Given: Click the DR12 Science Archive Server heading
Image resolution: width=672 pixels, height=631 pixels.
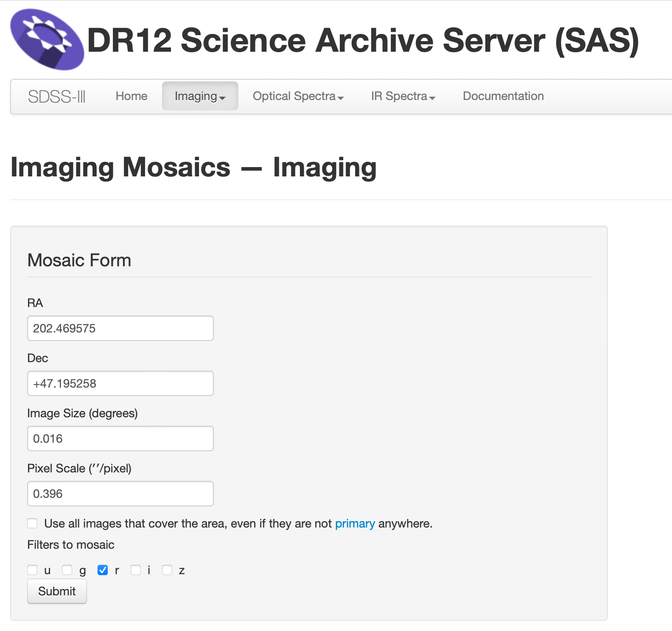Looking at the screenshot, I should [x=363, y=41].
